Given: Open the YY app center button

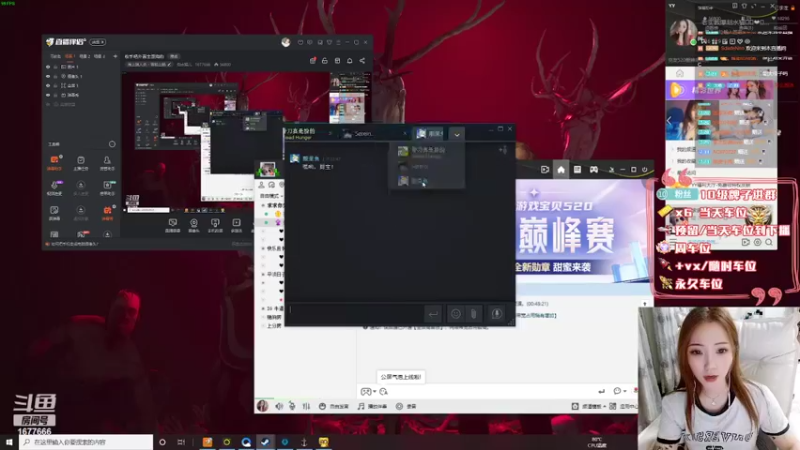Looking at the screenshot, I should point(623,406).
